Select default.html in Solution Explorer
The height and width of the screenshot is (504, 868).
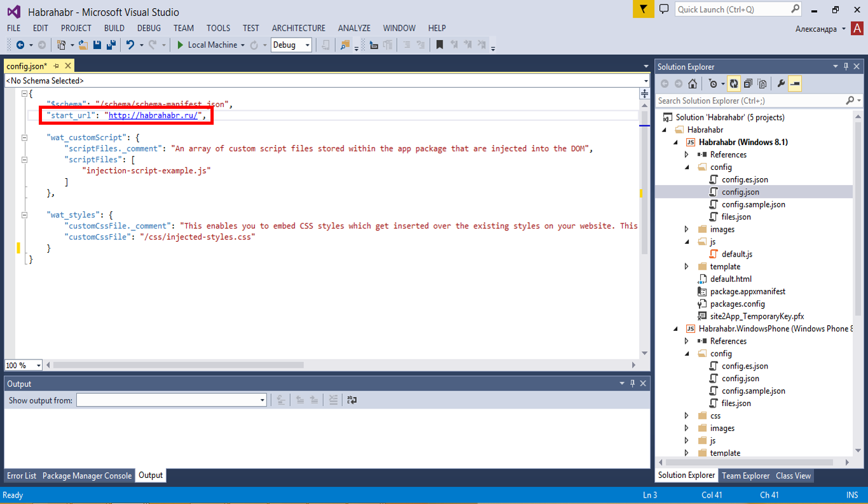(x=731, y=279)
